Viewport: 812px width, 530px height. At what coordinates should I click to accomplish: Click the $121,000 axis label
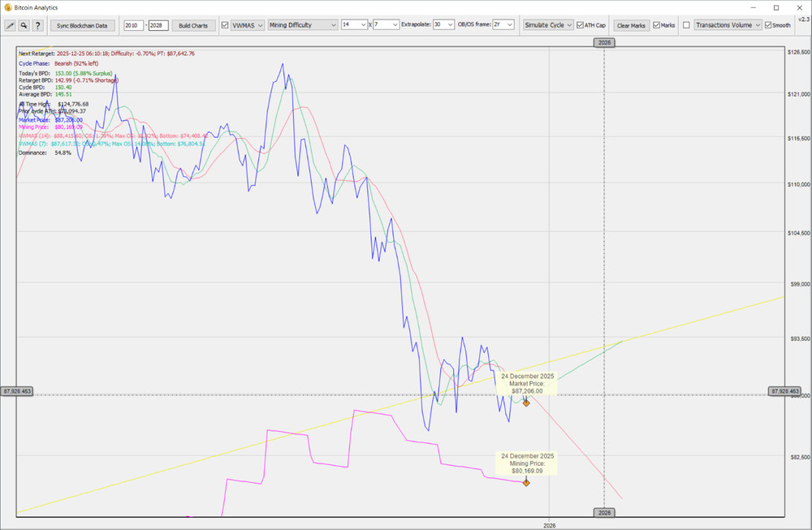click(x=798, y=94)
